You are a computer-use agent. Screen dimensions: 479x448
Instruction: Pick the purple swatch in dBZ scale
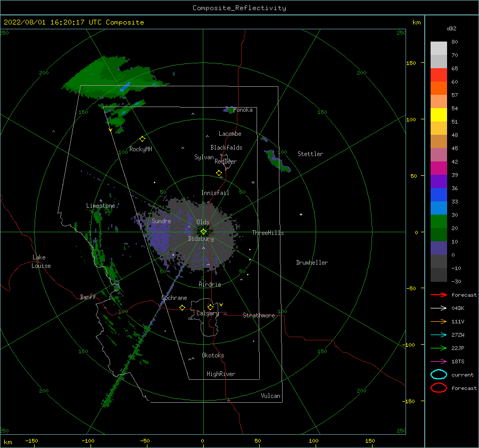click(x=439, y=181)
